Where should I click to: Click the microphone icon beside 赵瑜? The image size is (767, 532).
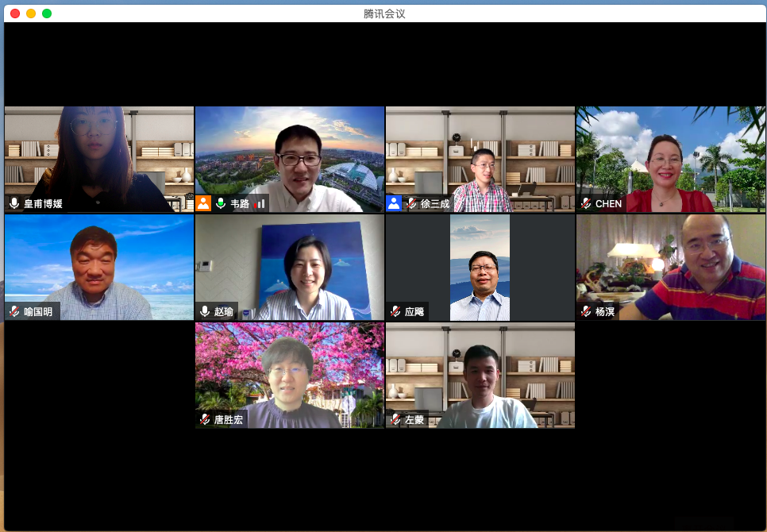[x=205, y=311]
